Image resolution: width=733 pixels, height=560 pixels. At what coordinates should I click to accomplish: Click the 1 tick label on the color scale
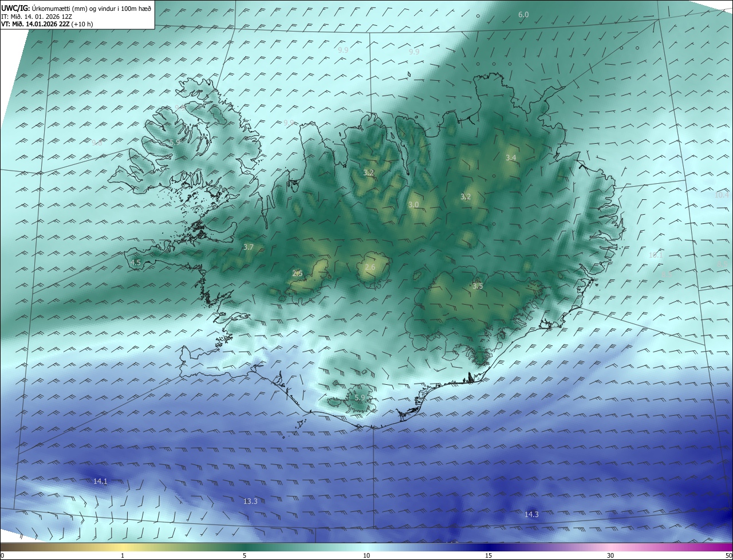click(123, 555)
